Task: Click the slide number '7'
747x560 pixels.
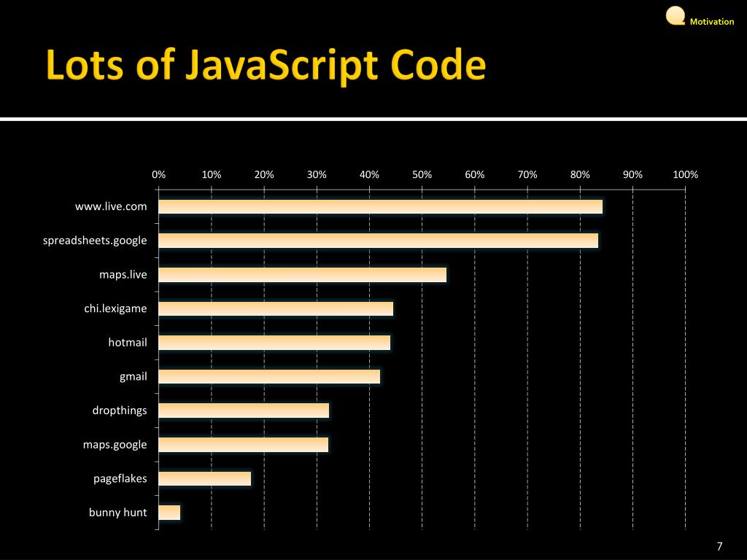Action: 719,546
